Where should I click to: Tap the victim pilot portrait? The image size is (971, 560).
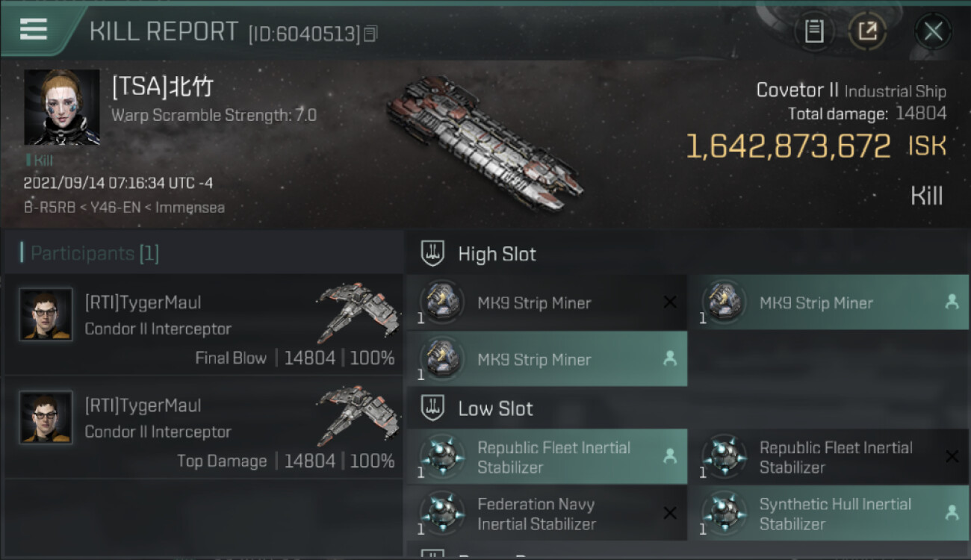[61, 108]
